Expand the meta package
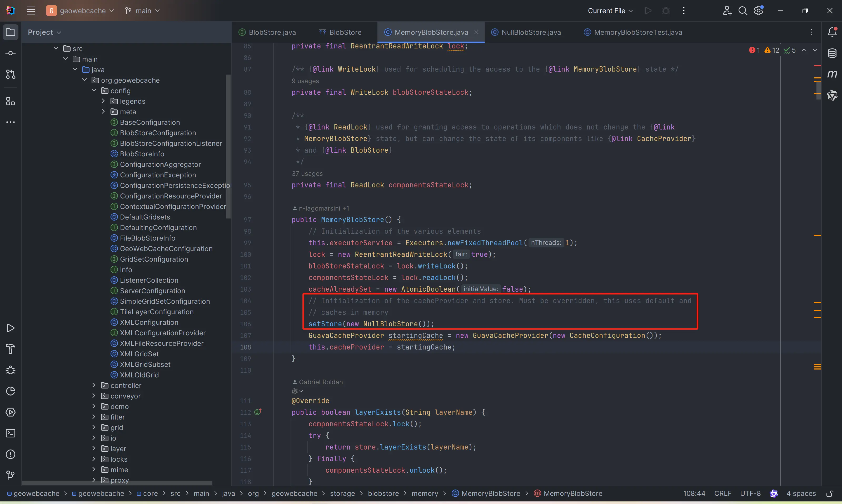 coord(103,112)
